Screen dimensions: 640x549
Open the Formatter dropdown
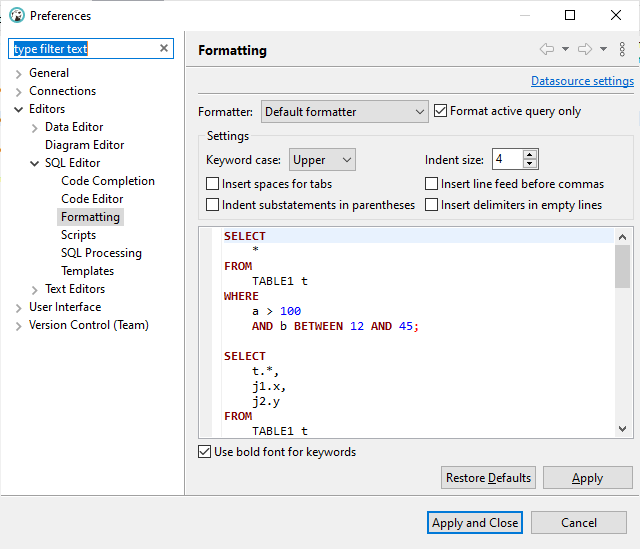click(344, 111)
